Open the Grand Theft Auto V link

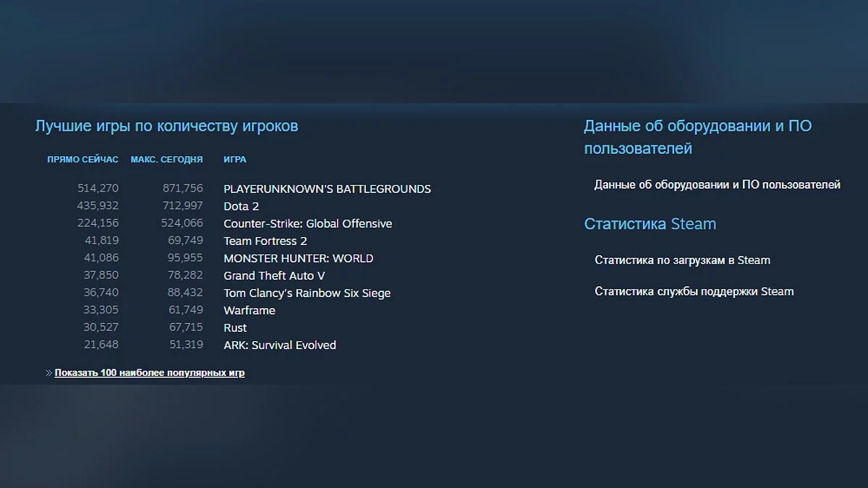point(274,275)
